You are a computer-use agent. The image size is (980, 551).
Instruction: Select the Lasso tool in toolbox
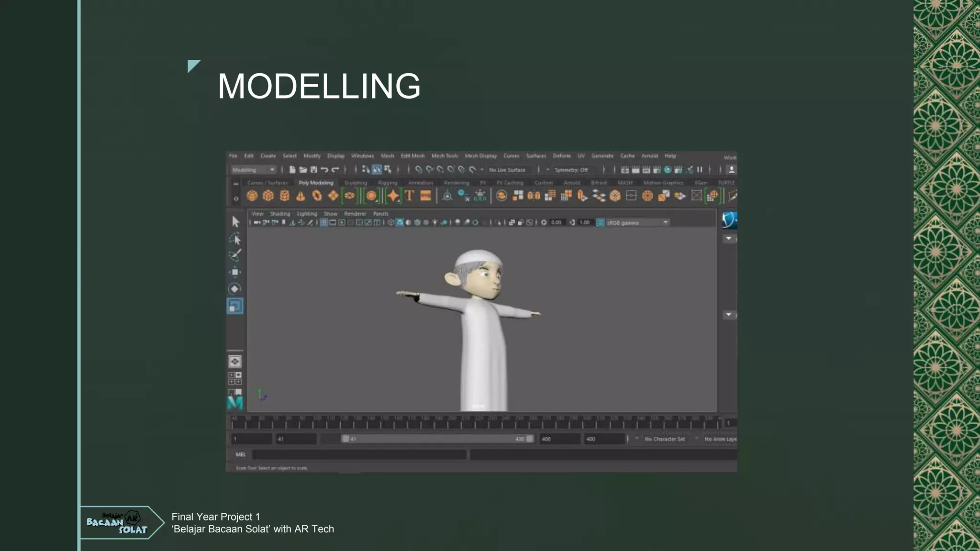click(x=235, y=239)
